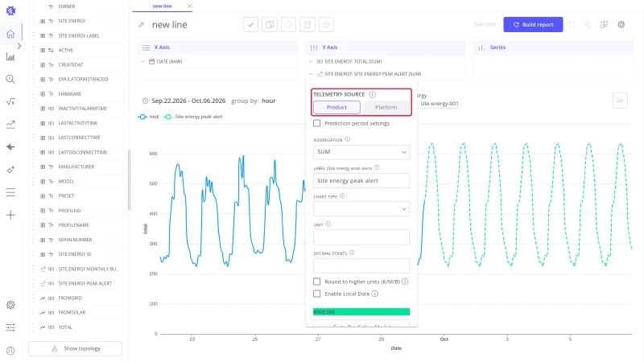Open the trend line sidebar icon

10,125
